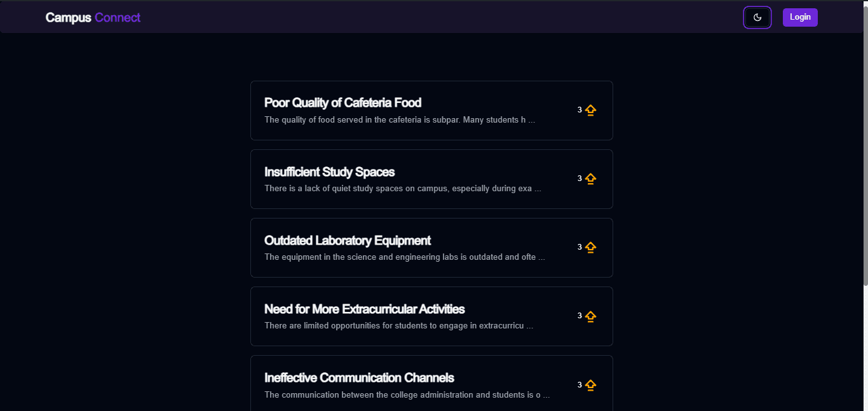Open the Ineffective Communication Channels title
Screen dimensions: 868x411
tap(359, 377)
